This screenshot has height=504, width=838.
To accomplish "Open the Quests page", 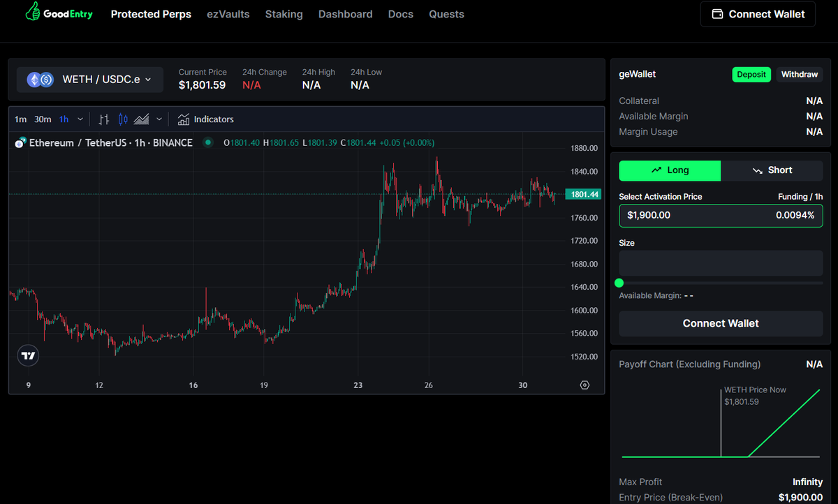I will point(447,14).
